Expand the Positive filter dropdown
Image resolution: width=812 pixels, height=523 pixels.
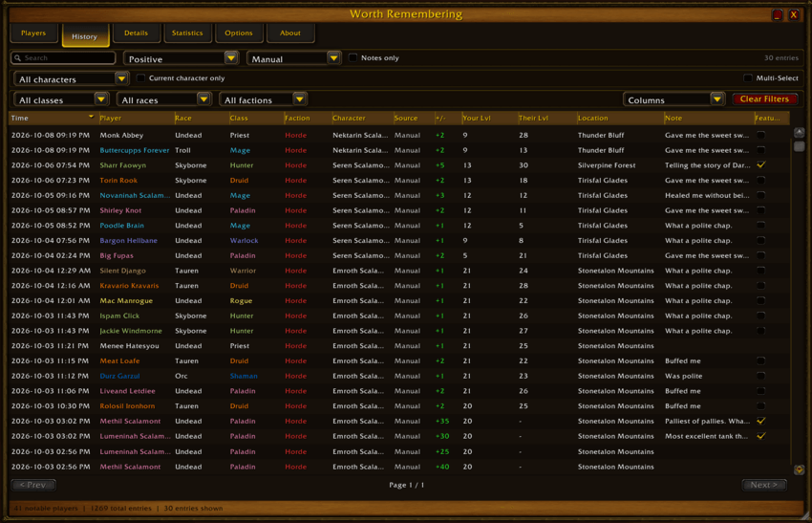181,58
